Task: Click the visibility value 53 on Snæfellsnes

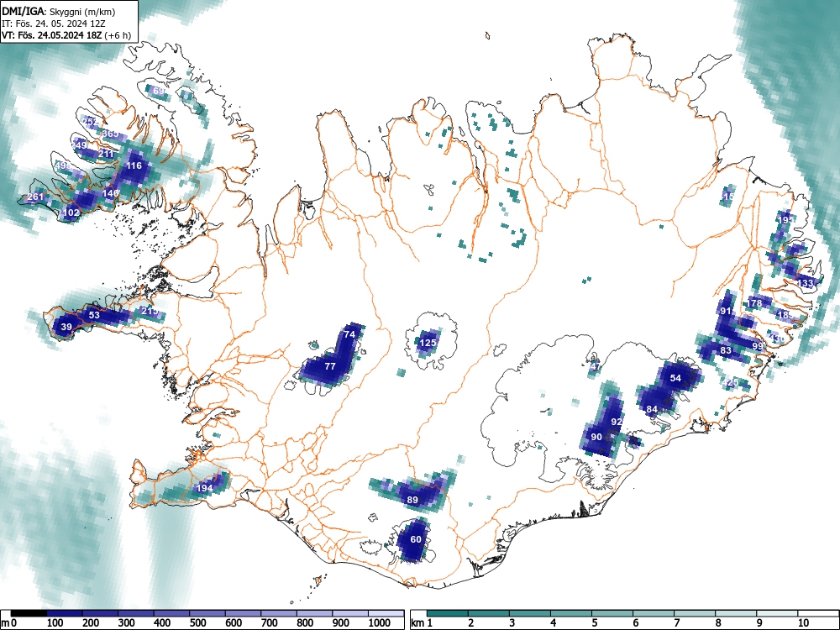Action: (94, 315)
